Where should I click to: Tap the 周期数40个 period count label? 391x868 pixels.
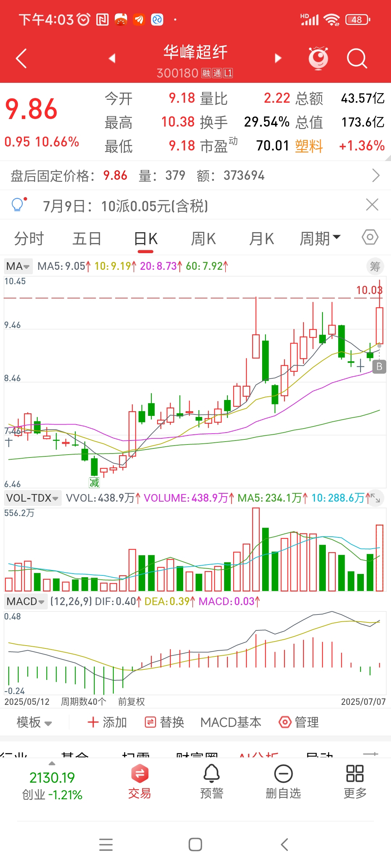[x=84, y=702]
